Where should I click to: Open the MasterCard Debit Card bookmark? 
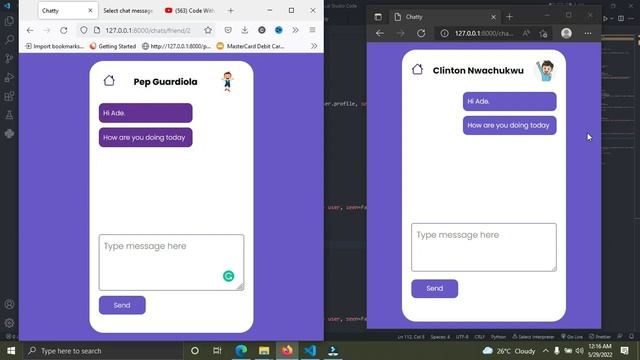[250, 46]
